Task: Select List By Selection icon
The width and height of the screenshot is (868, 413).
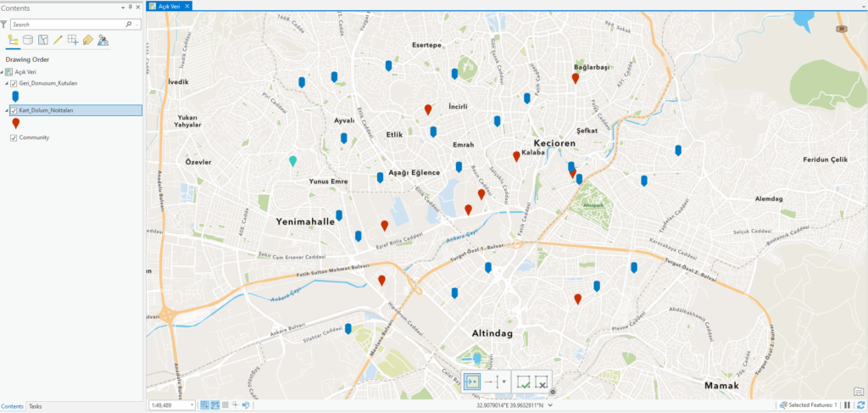Action: [42, 40]
